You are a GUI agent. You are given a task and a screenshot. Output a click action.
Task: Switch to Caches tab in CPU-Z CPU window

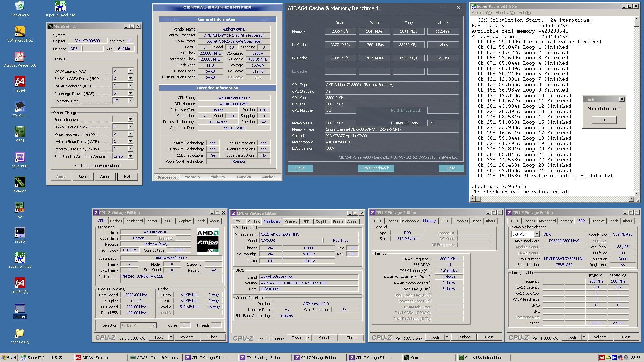click(116, 221)
